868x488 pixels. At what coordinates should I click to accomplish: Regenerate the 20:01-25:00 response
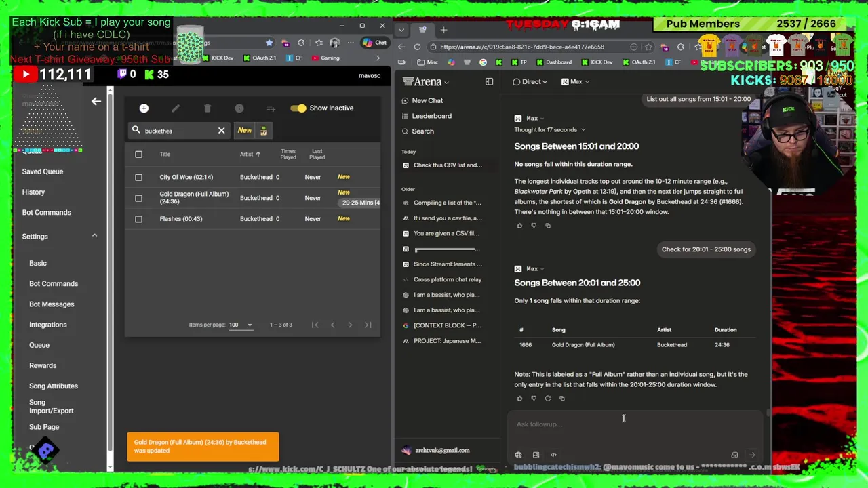pyautogui.click(x=548, y=398)
